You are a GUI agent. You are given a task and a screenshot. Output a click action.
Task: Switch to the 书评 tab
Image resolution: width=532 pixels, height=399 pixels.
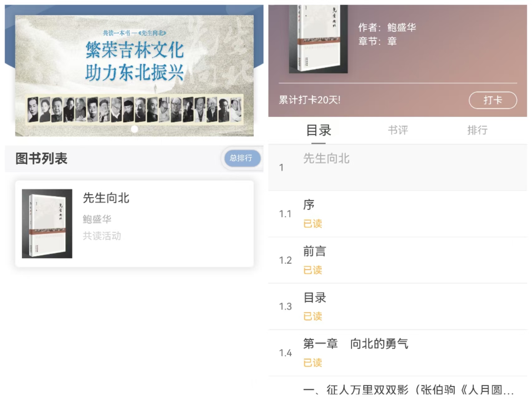pyautogui.click(x=398, y=130)
